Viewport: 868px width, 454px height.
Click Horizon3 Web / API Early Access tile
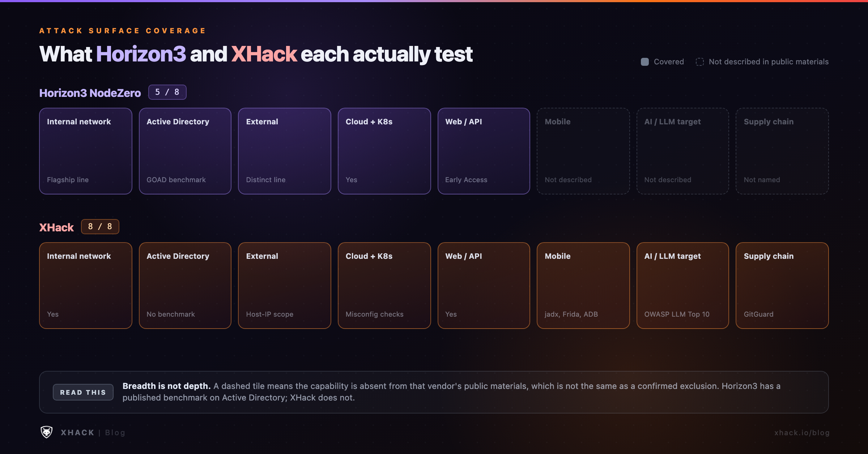(x=484, y=151)
